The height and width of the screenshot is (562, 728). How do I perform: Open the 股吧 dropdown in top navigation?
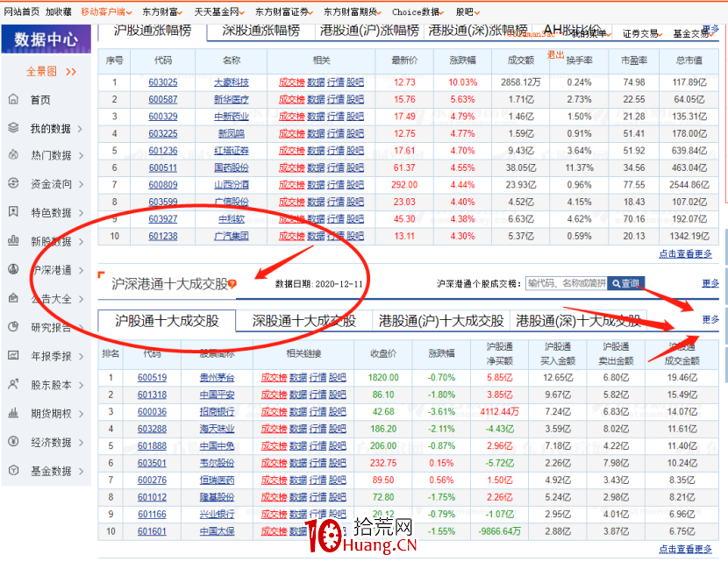pyautogui.click(x=467, y=11)
